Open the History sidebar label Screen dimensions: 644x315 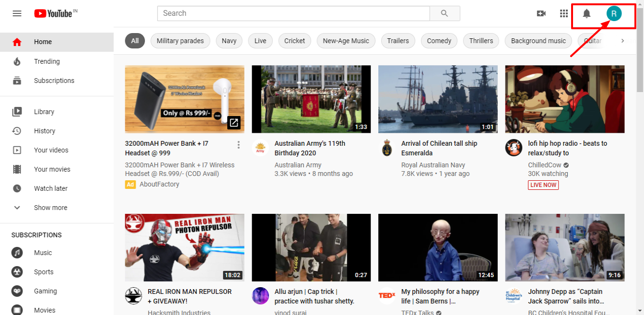click(x=45, y=131)
